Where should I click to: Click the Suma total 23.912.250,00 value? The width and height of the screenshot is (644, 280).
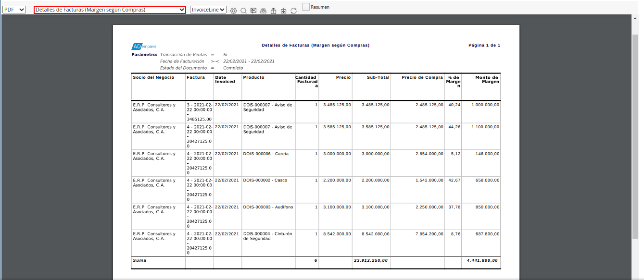pyautogui.click(x=371, y=260)
